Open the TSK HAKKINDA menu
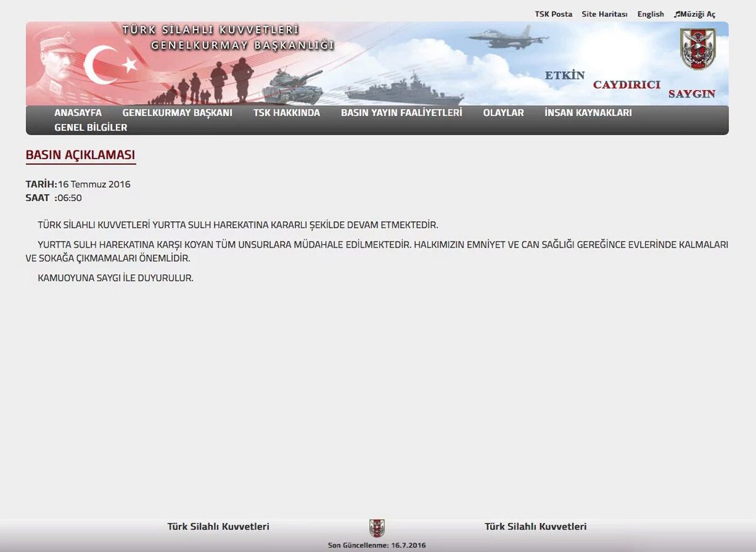The width and height of the screenshot is (756, 552). 287,113
